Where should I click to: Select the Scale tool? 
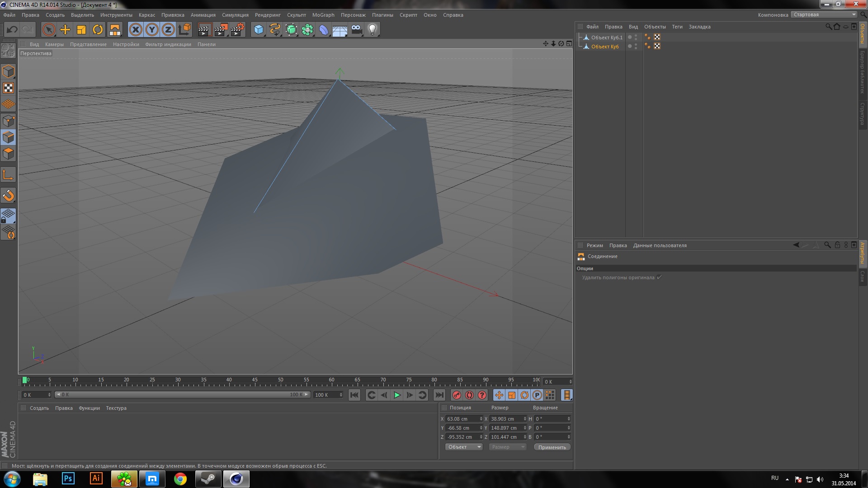[x=81, y=30]
